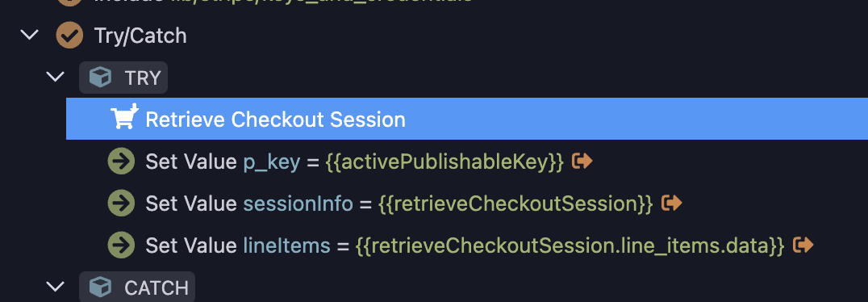The image size is (868, 302).
Task: Click the arrow icon beside Set Value p_key
Action: [121, 161]
